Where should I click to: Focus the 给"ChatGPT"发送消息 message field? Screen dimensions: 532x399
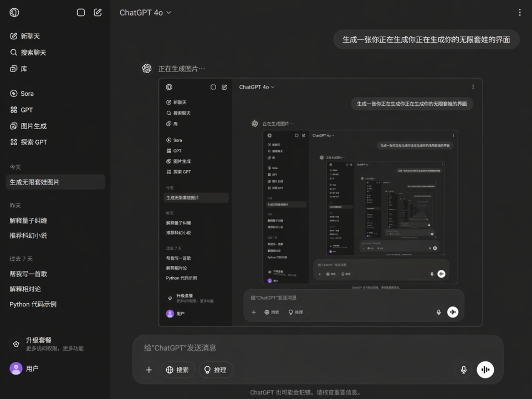318,348
